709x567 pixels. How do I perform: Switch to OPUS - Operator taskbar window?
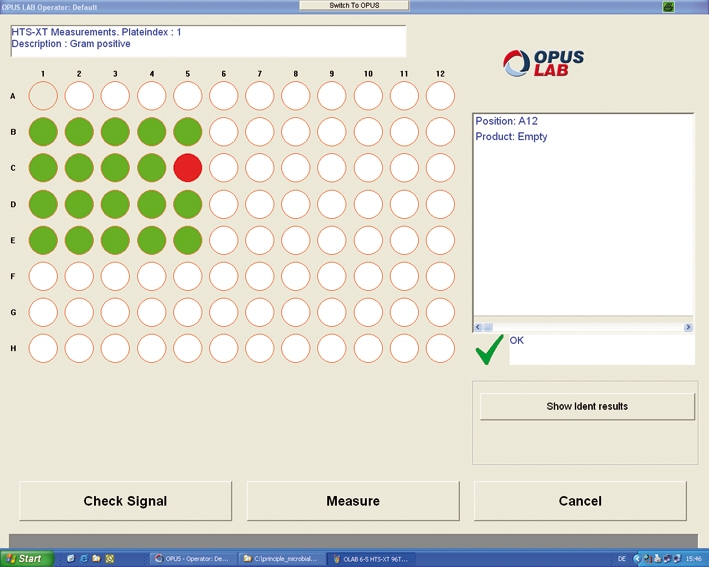point(194,559)
